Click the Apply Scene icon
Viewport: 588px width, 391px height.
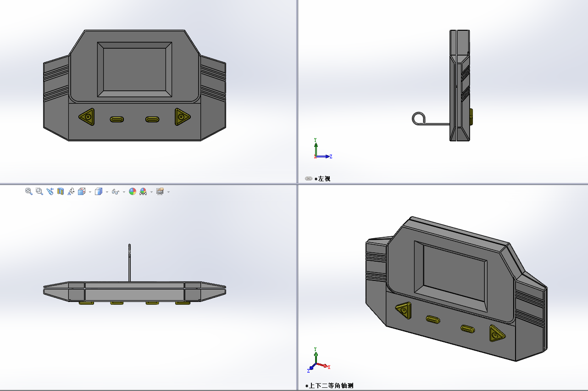click(x=143, y=191)
